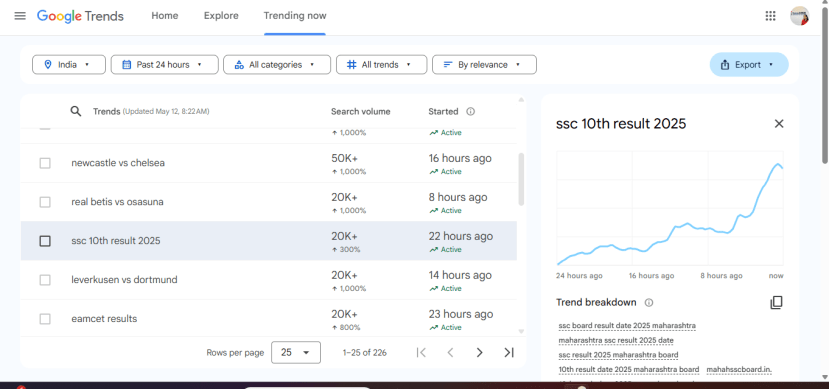The width and height of the screenshot is (829, 389).
Task: Go to the next results page
Action: point(480,353)
